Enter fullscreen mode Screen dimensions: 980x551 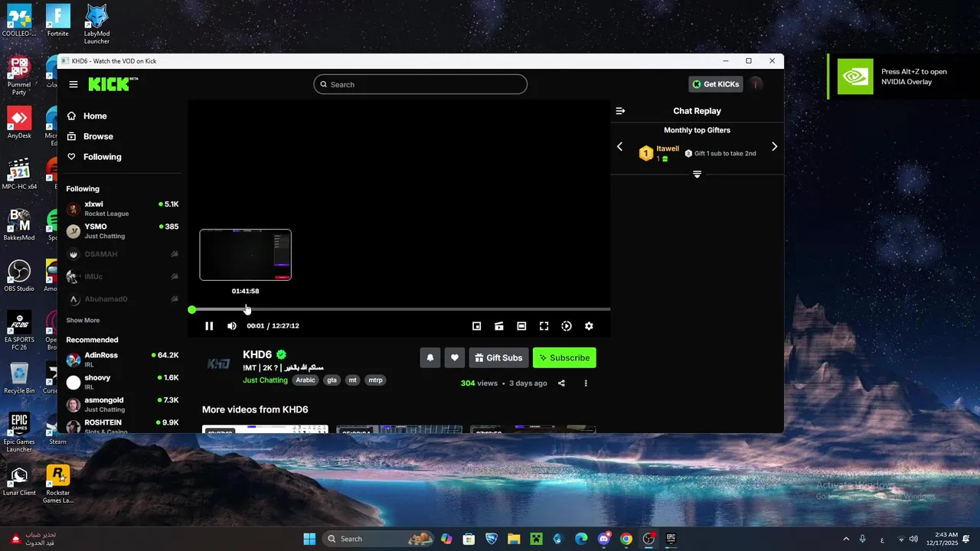(x=544, y=326)
